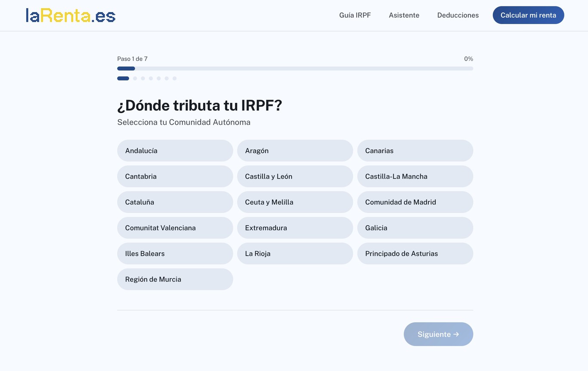Open the Deducciones menu item
The height and width of the screenshot is (371, 588).
[x=458, y=15]
